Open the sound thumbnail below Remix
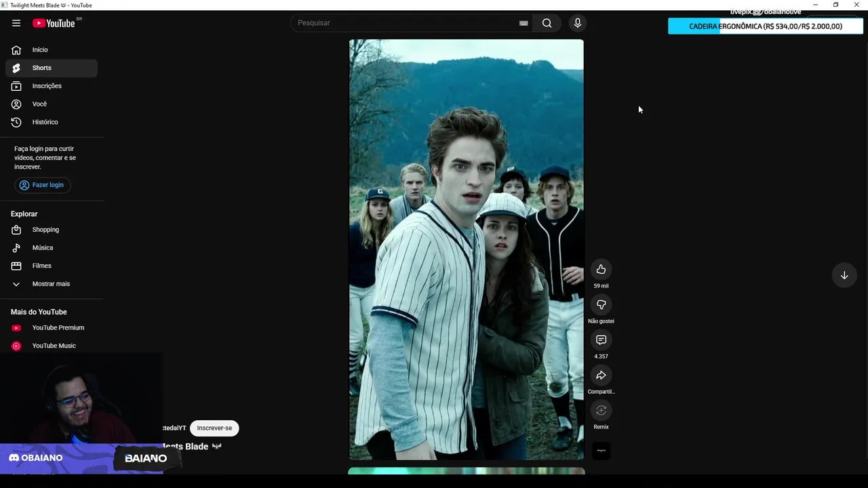The image size is (868, 488). coord(601,450)
